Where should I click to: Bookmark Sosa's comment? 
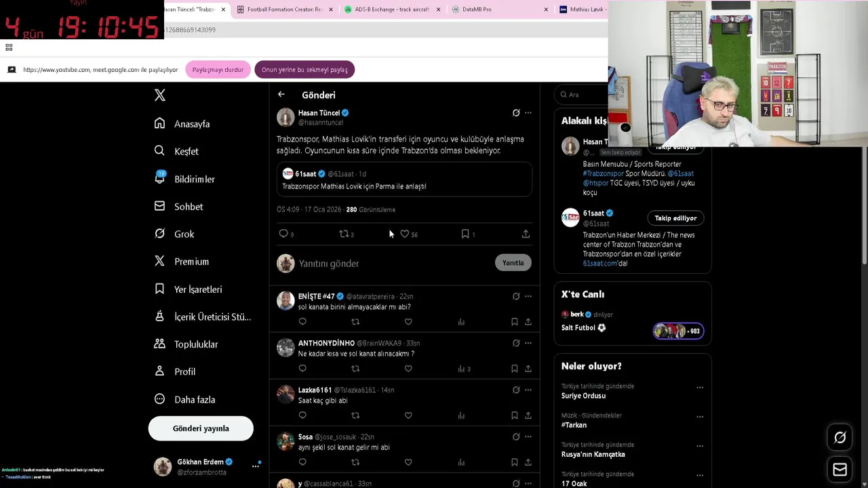pos(515,462)
